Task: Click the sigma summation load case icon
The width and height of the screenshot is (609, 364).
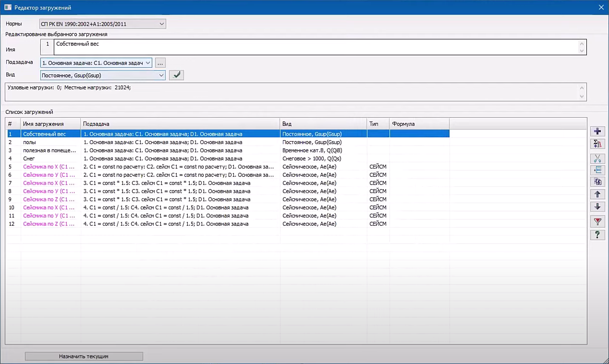Action: point(597,144)
